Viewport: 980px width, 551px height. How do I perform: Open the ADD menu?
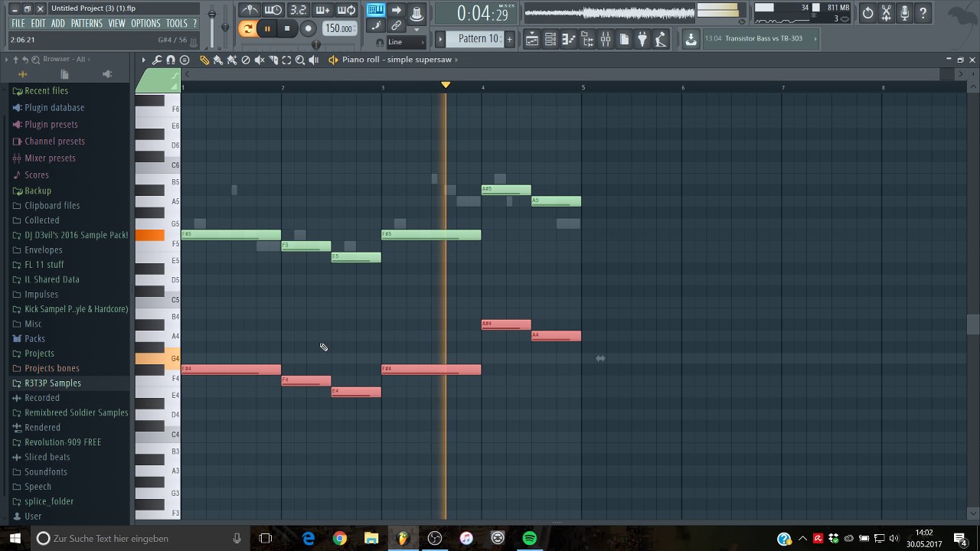(x=58, y=24)
